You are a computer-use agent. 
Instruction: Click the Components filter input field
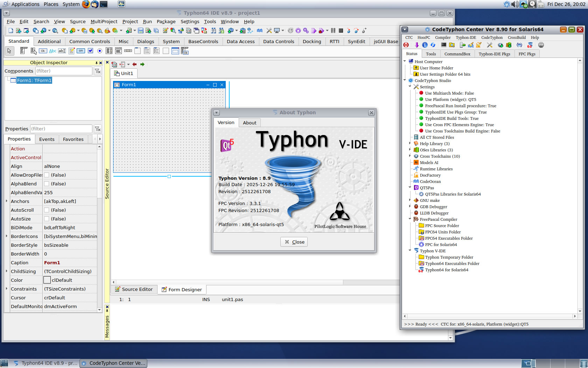64,71
